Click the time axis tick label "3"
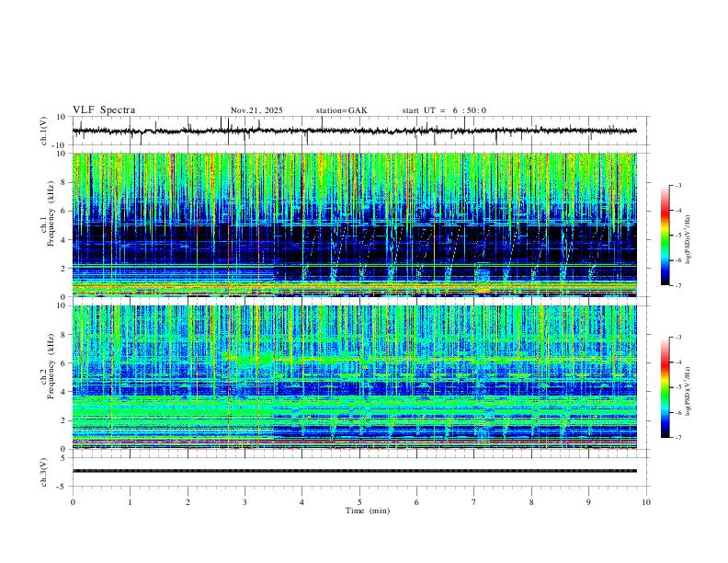Viewport: 728px width, 563px height. (x=245, y=502)
